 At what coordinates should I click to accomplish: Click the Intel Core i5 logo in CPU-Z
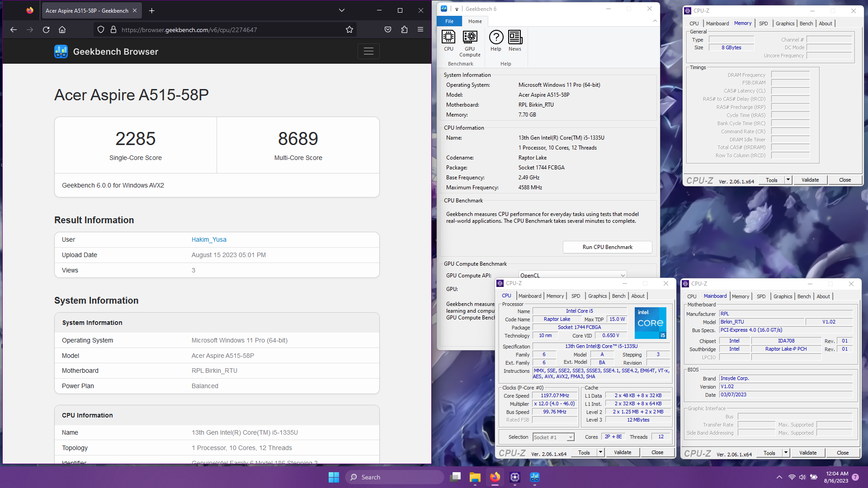click(650, 323)
